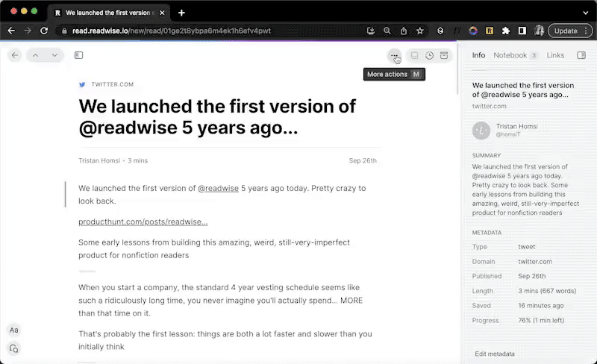Click Edit metadata in the sidebar
The width and height of the screenshot is (597, 364).
pyautogui.click(x=495, y=354)
